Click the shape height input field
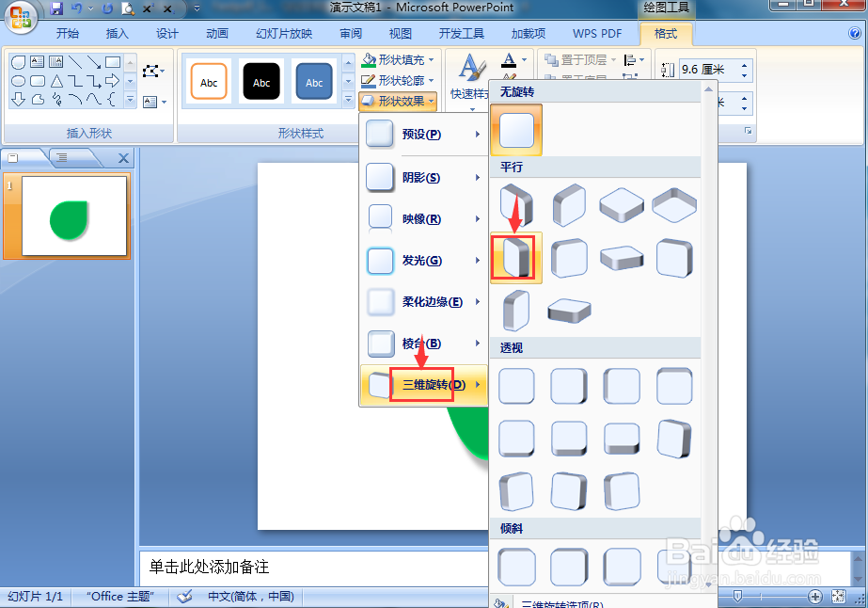 point(708,70)
